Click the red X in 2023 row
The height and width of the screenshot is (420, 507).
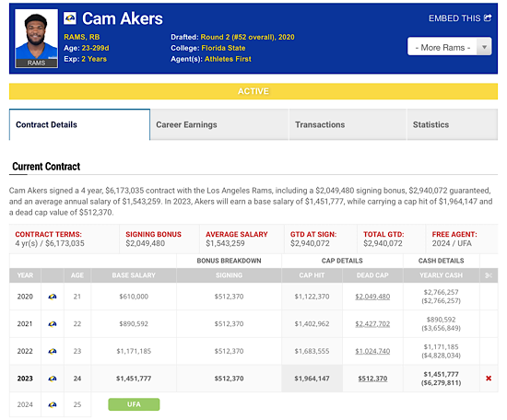489,379
